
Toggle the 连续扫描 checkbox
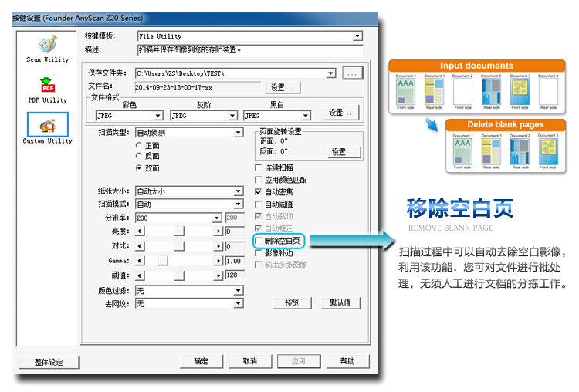click(259, 167)
